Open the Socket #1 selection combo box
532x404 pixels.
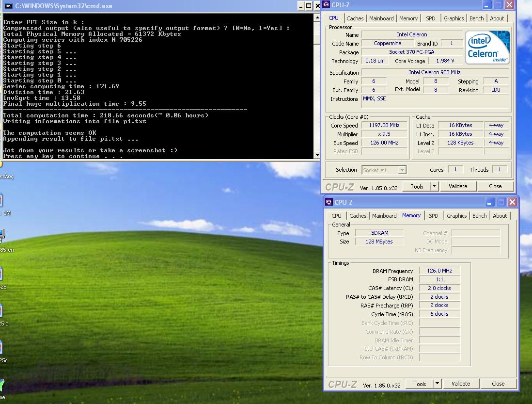pos(384,170)
